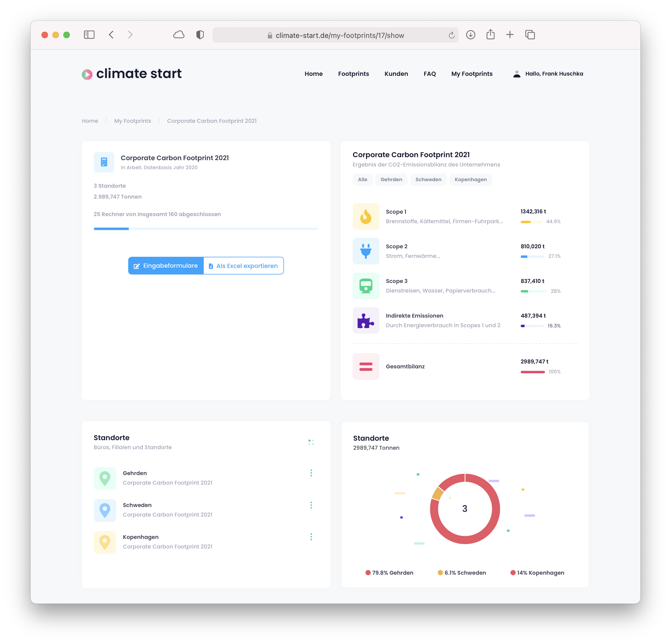Click the blue calculator footprint icon
This screenshot has height=644, width=671.
(104, 162)
